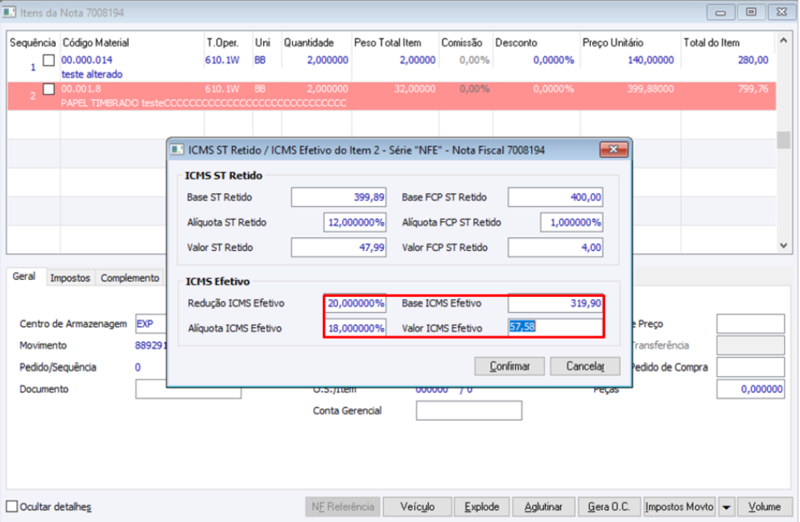Click the Alíquota ICMS Efetivo field
This screenshot has height=522, width=800.
[355, 328]
